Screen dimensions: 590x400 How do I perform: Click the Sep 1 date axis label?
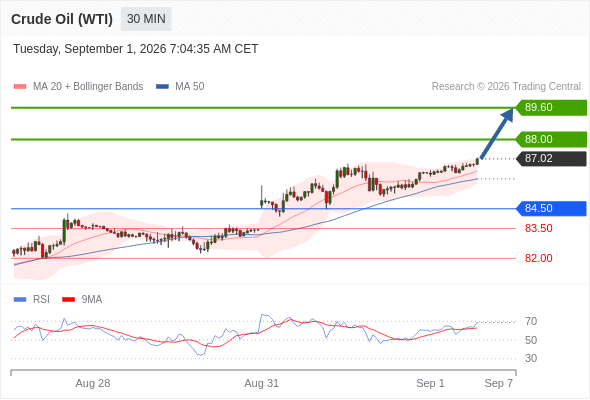point(430,383)
